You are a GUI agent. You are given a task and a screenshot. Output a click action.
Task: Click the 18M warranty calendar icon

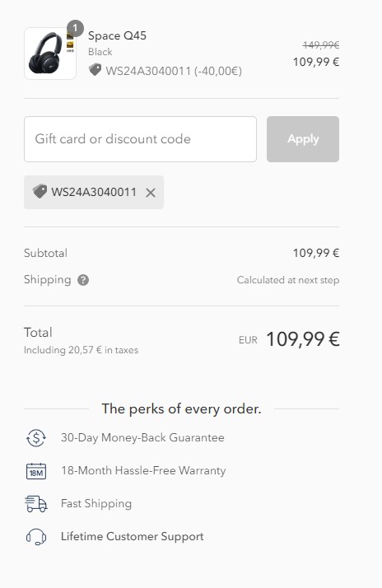click(x=36, y=471)
